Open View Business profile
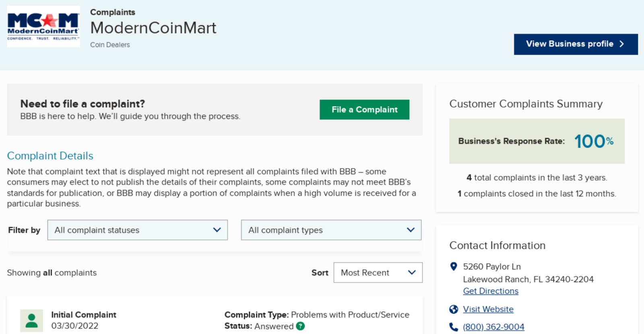Image resolution: width=644 pixels, height=334 pixels. coord(570,44)
